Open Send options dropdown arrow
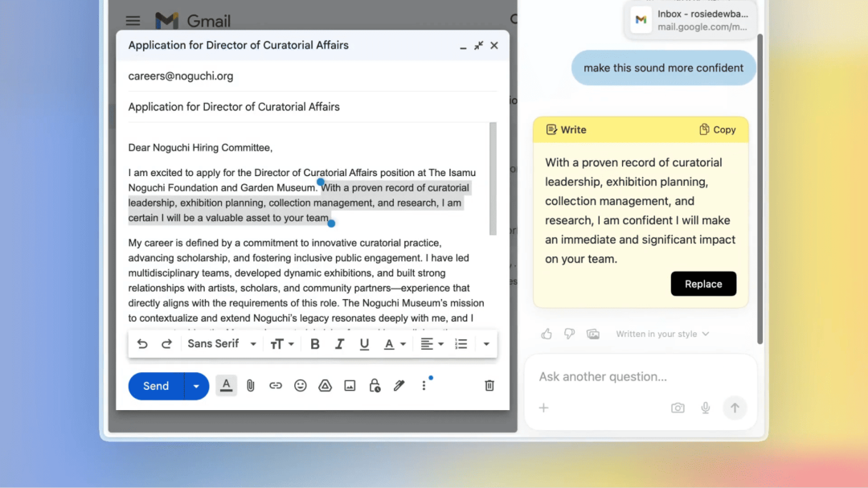The image size is (868, 488). coord(196,386)
